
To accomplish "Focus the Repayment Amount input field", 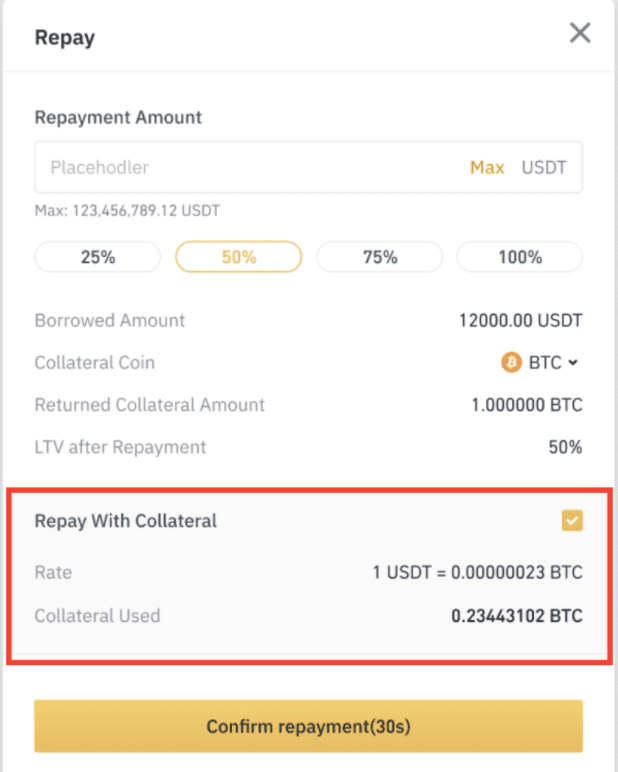I will pyautogui.click(x=308, y=167).
